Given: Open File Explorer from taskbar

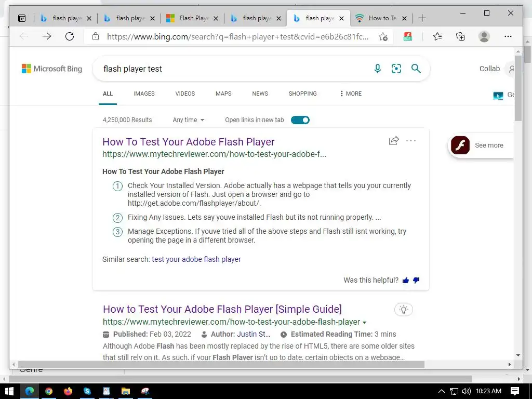Looking at the screenshot, I should [x=126, y=391].
